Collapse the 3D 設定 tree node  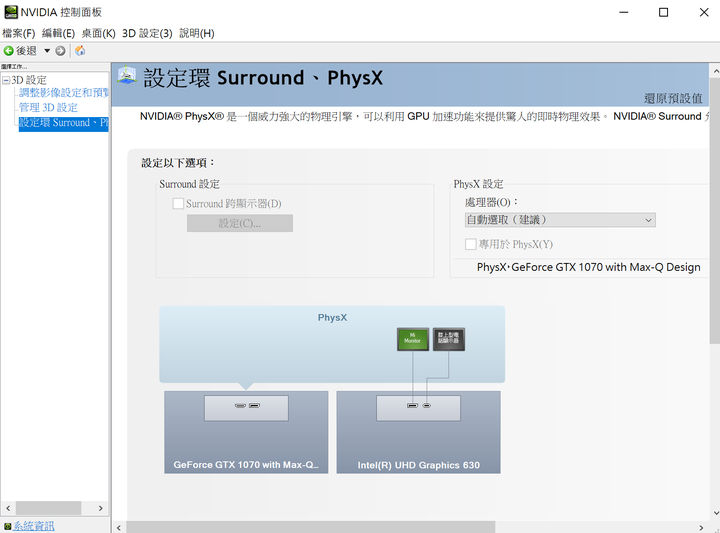[6, 80]
